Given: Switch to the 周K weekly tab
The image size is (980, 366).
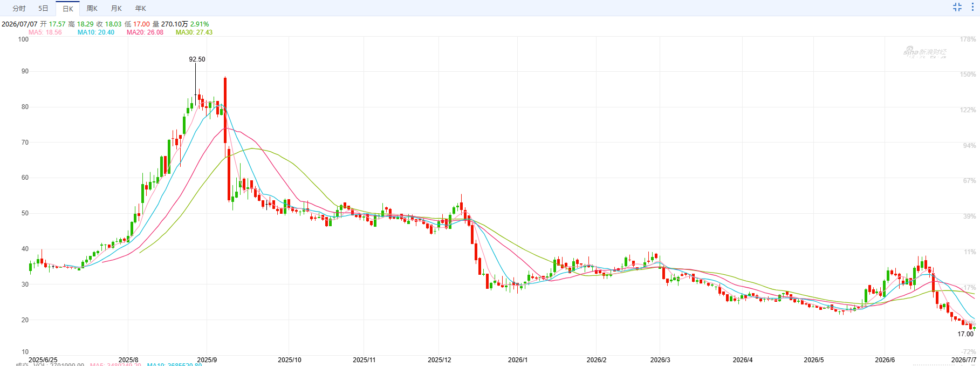Looking at the screenshot, I should point(92,9).
